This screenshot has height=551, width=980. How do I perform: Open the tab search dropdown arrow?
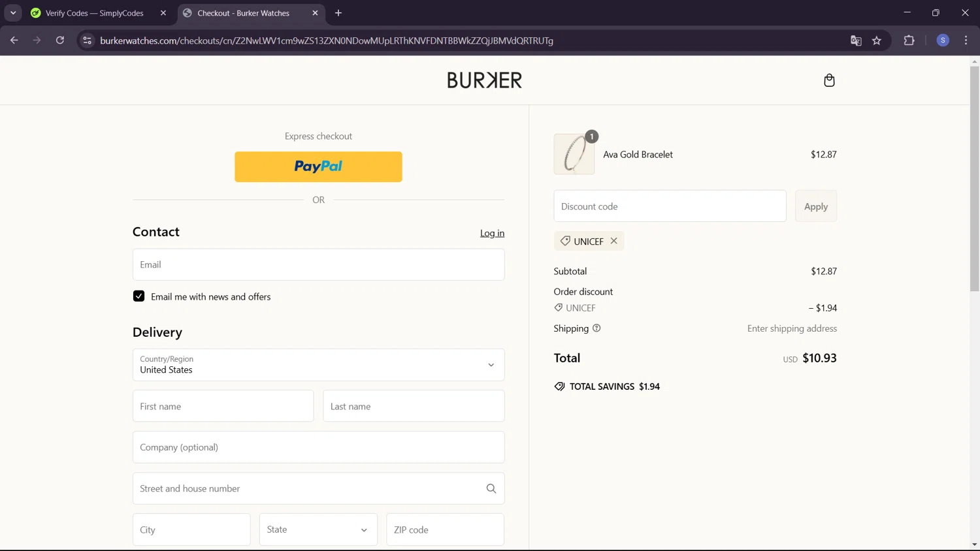(x=13, y=13)
